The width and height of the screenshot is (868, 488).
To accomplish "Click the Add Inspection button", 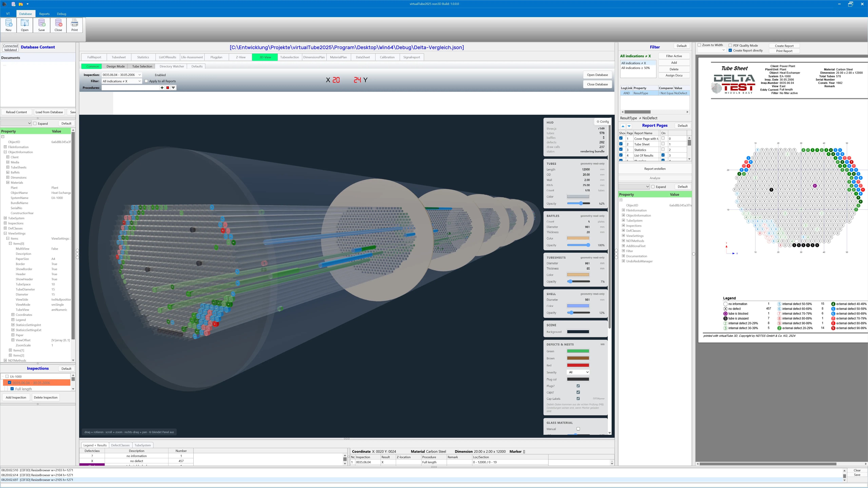I will 16,397.
